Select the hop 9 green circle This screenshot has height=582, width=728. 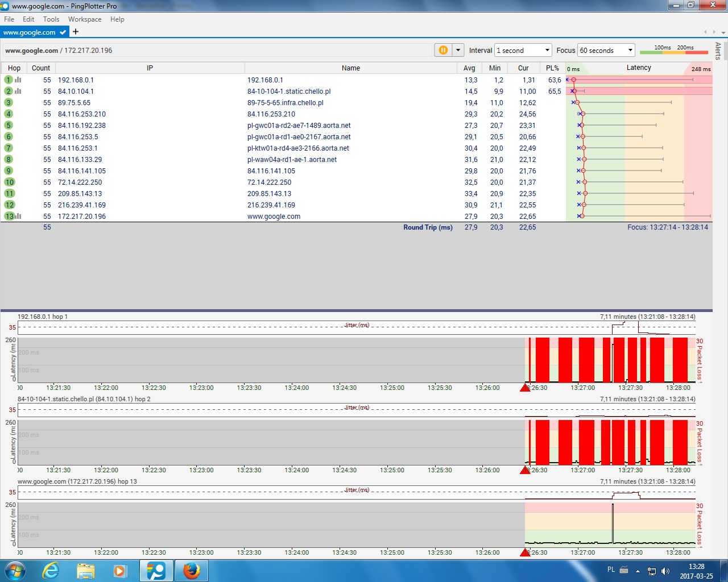click(9, 171)
